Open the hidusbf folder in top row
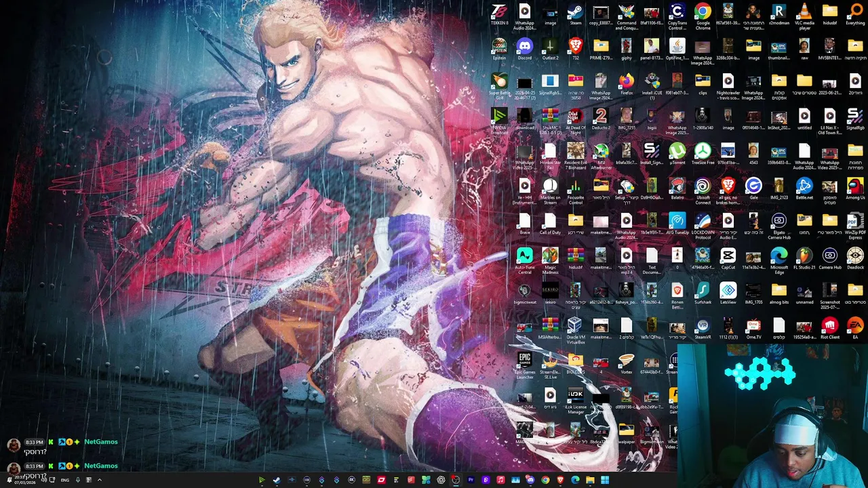The height and width of the screenshot is (488, 868). pyautogui.click(x=829, y=15)
